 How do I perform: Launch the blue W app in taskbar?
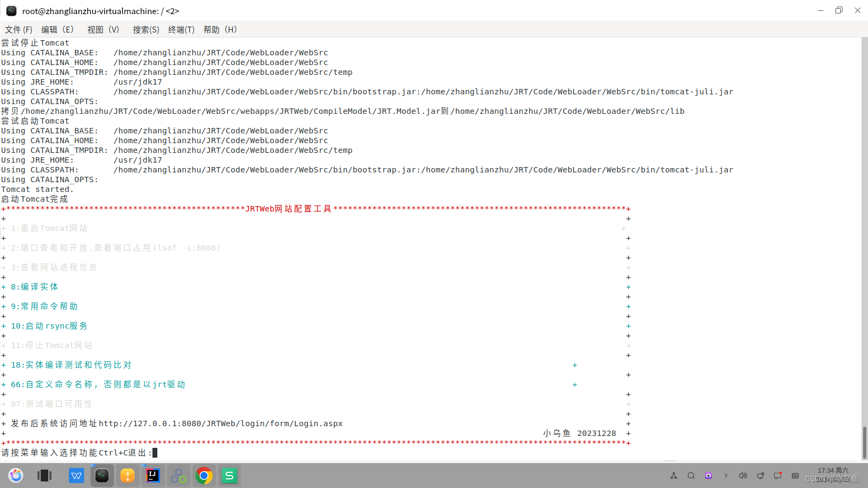[x=76, y=476]
